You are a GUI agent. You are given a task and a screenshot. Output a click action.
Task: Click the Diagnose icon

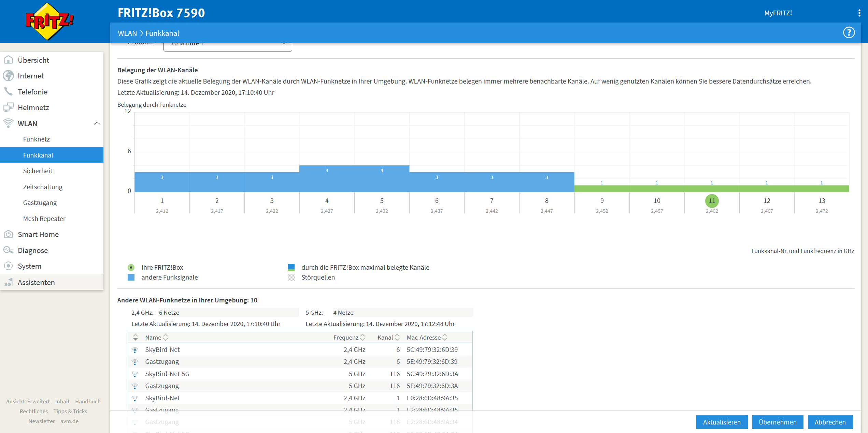[x=9, y=250]
